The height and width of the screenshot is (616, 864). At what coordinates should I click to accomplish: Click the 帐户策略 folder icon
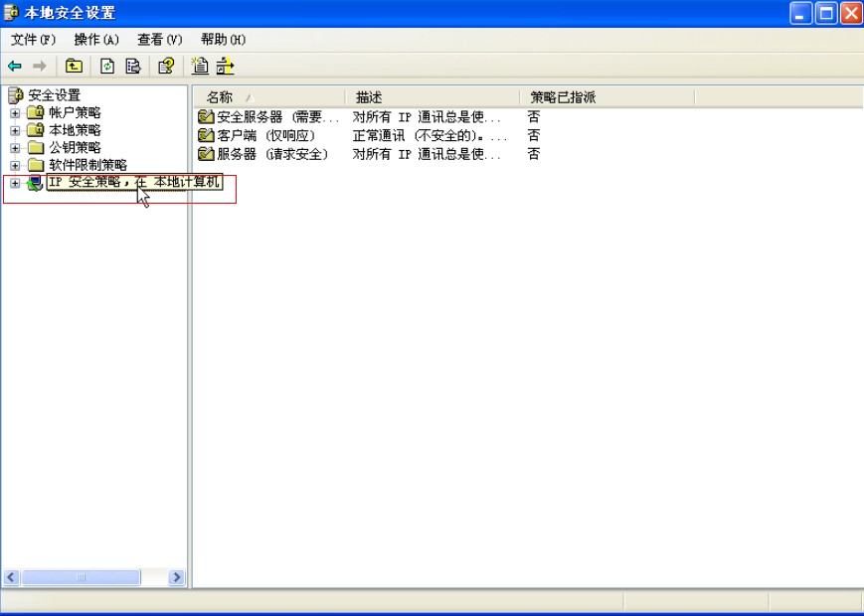(35, 112)
